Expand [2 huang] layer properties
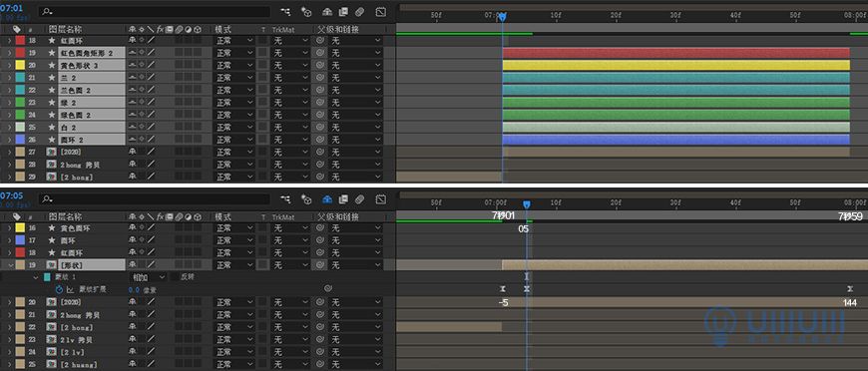 (x=9, y=364)
